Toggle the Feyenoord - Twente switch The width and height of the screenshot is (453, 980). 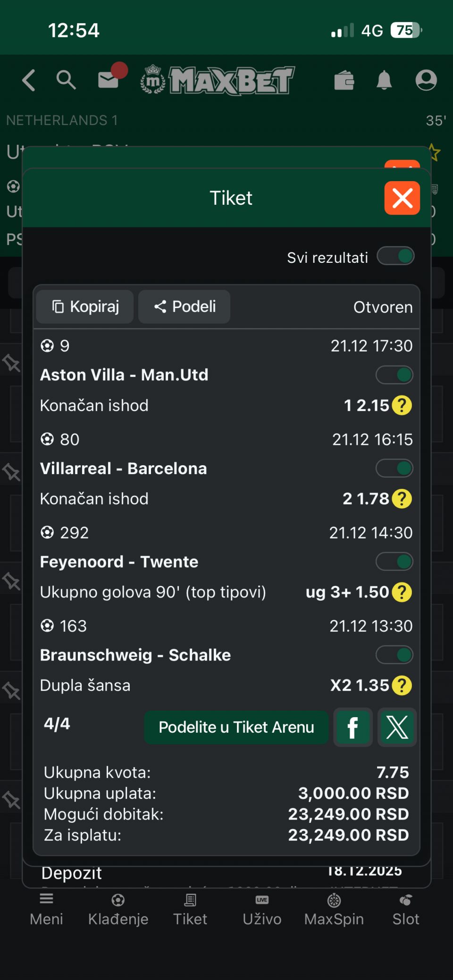click(x=394, y=562)
